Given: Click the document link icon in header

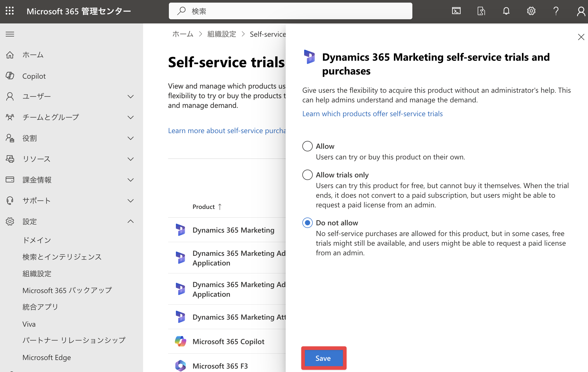Looking at the screenshot, I should pyautogui.click(x=481, y=11).
